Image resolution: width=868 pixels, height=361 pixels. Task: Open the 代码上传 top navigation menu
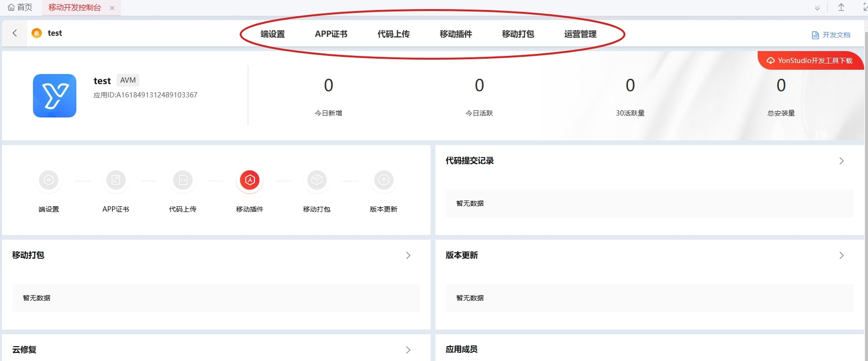[393, 34]
